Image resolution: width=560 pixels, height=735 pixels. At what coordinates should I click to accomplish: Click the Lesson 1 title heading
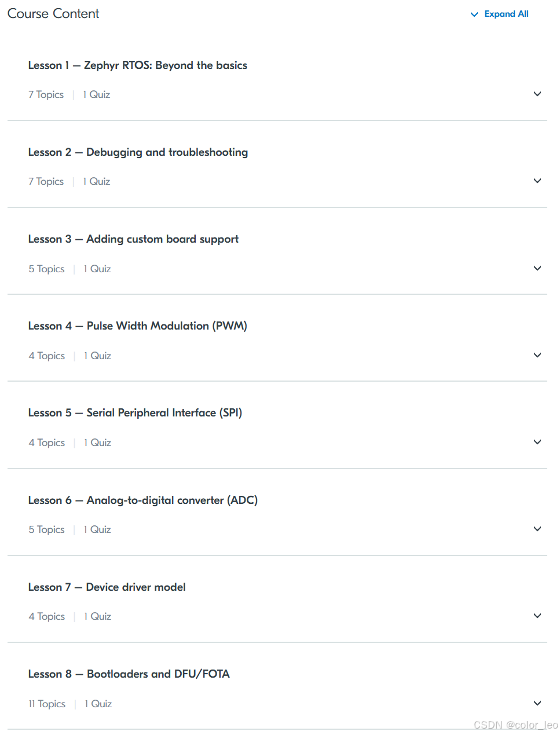[138, 65]
